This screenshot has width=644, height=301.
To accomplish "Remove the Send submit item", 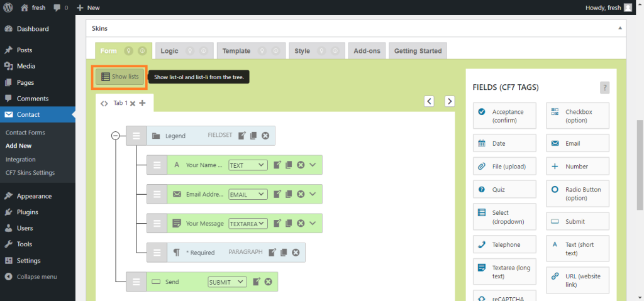I will 268,282.
